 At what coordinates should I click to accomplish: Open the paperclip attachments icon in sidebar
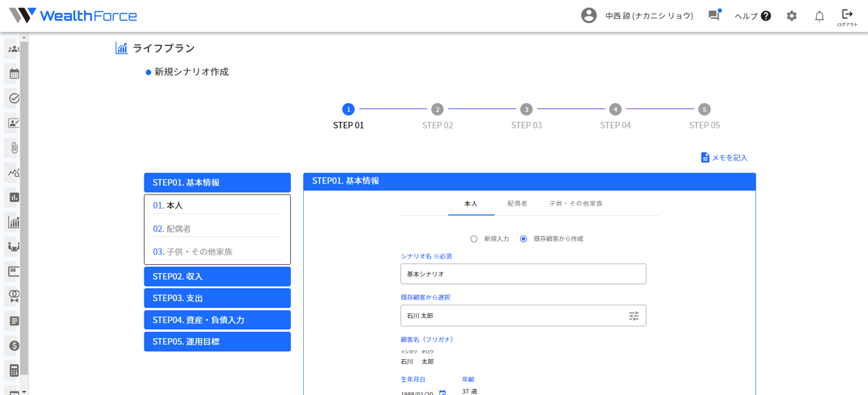coord(14,148)
